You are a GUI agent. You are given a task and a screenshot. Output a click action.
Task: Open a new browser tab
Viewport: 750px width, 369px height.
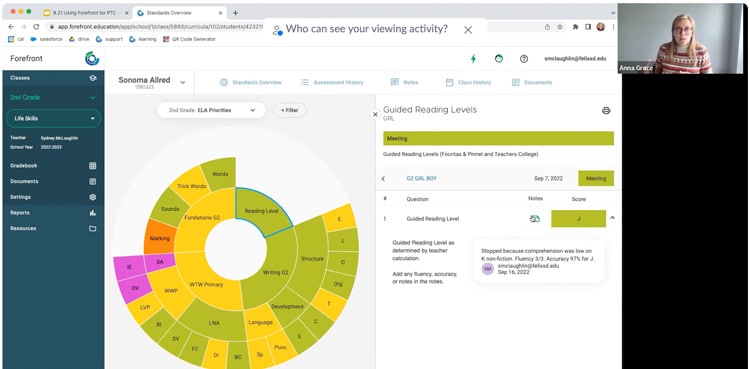(x=235, y=13)
